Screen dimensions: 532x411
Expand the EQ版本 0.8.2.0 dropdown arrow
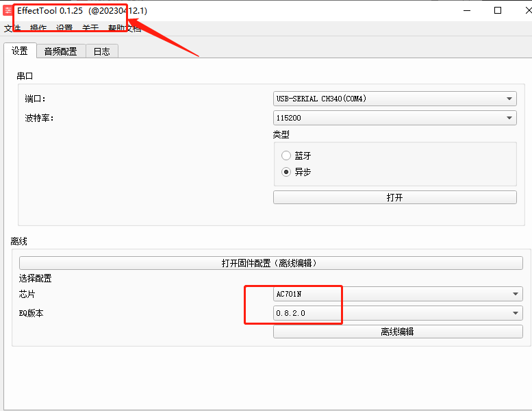coord(516,313)
